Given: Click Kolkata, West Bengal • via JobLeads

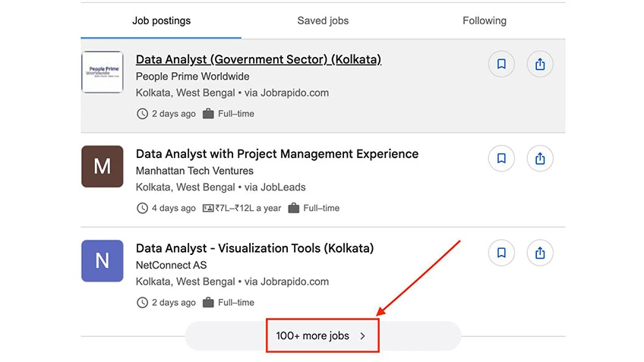Looking at the screenshot, I should [x=221, y=187].
